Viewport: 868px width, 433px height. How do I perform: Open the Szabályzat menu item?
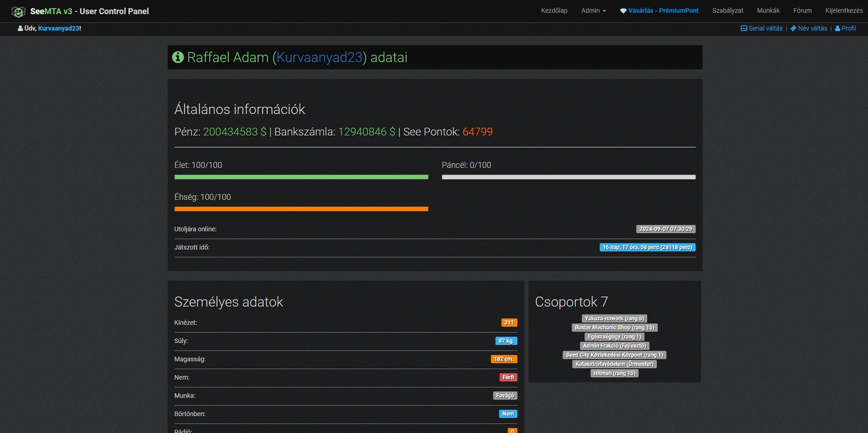728,11
